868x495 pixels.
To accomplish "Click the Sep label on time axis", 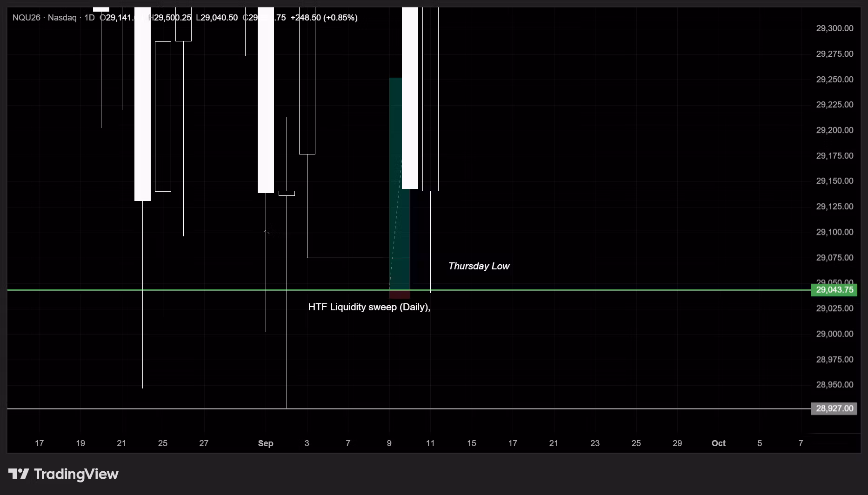I will tap(266, 443).
